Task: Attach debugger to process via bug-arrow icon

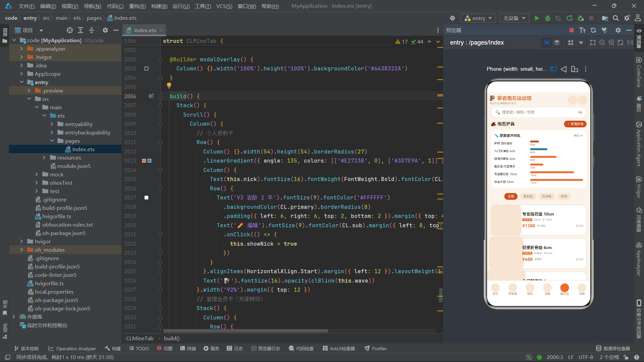Action: [581, 18]
